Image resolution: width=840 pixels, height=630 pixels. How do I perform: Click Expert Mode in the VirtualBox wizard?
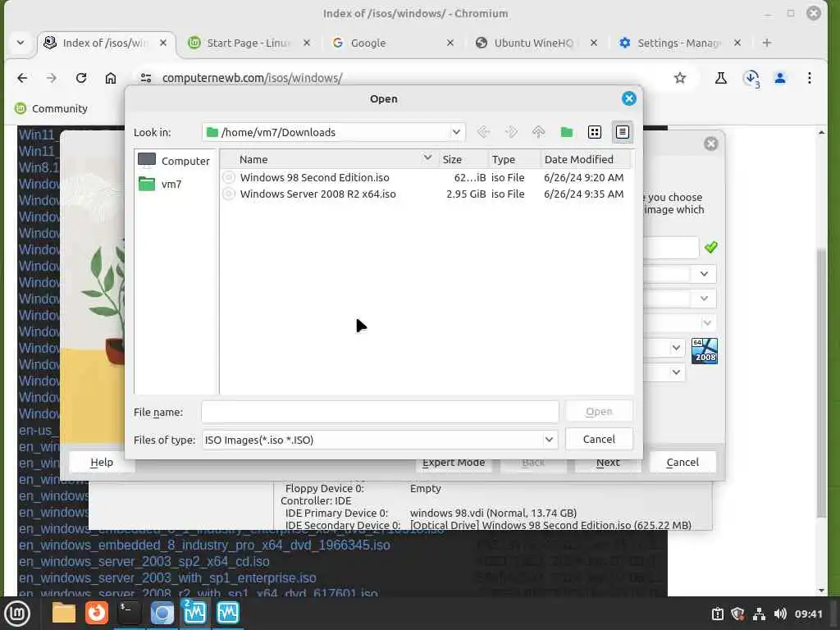453,463
